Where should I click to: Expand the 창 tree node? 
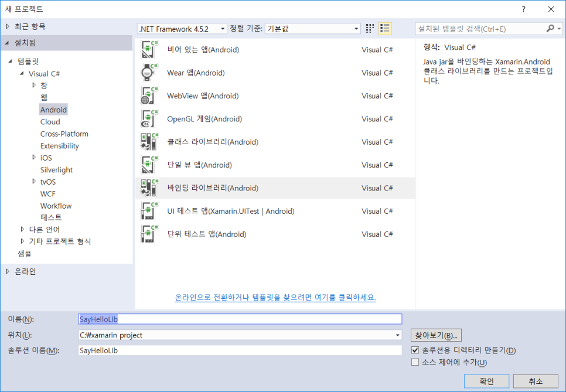(34, 85)
